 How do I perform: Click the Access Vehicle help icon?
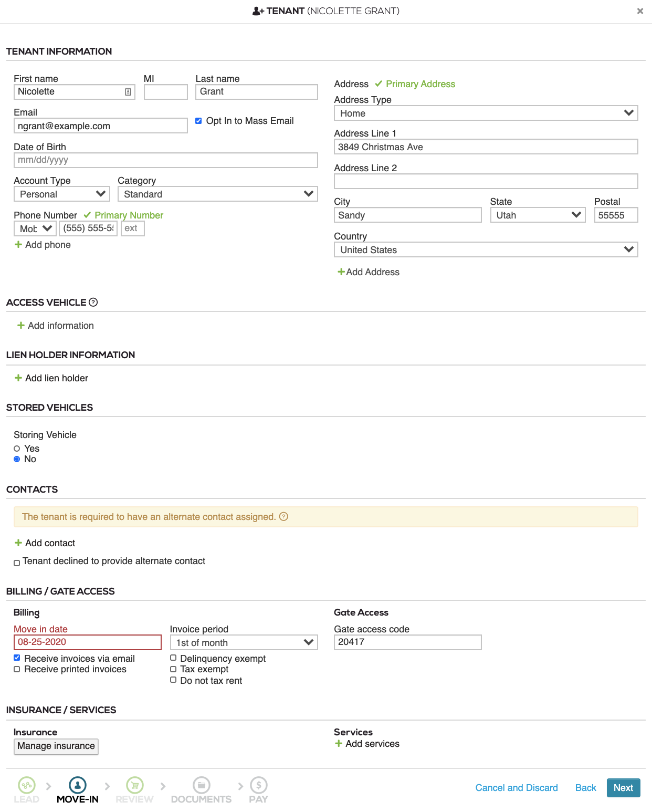coord(93,302)
